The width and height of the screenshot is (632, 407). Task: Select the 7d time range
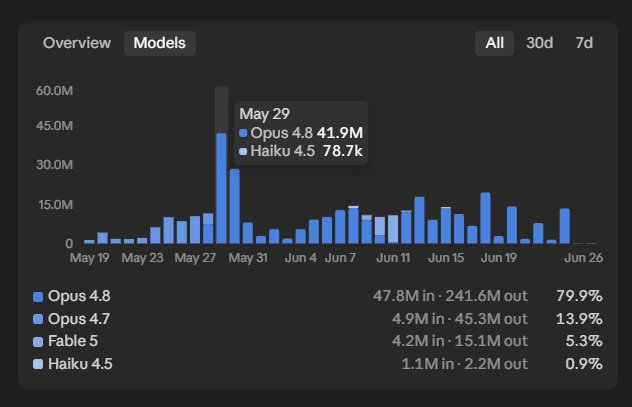point(584,43)
